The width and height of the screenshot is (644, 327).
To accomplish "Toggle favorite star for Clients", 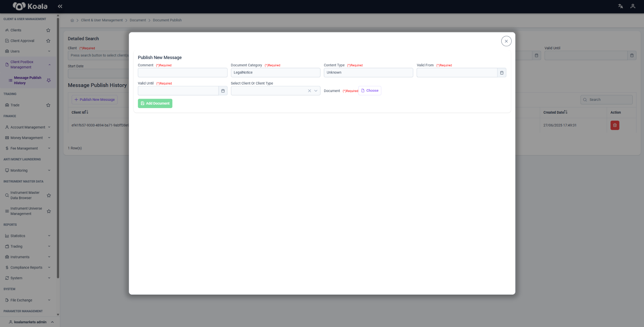I will (x=48, y=30).
